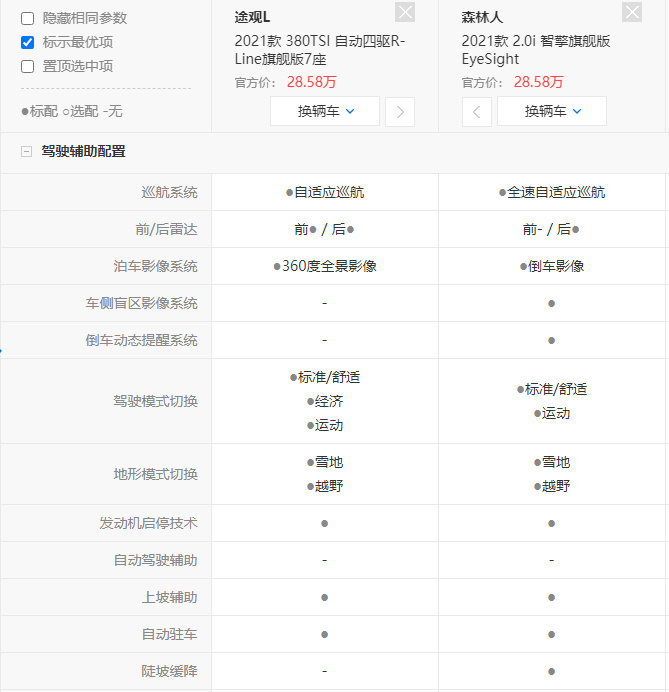Select the 陡坡缓降 row label
This screenshot has width=669, height=692.
click(x=169, y=672)
